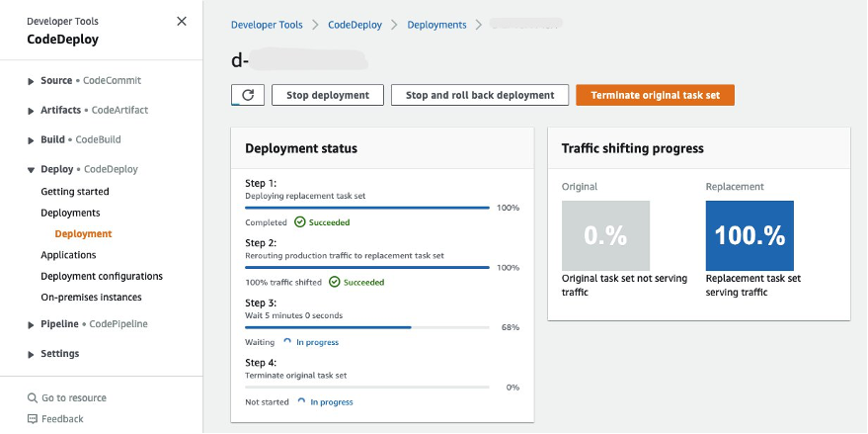Click Step 1 green Succeeded check icon

click(x=300, y=222)
